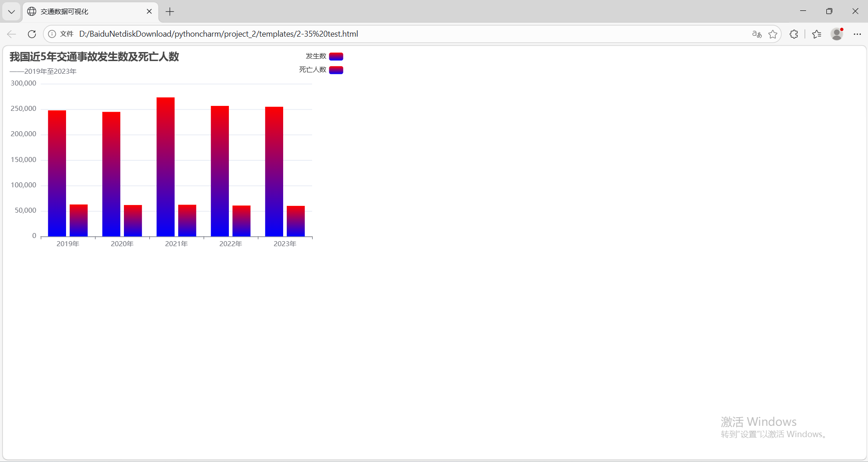868x462 pixels.
Task: Click the 2021年 x-axis label
Action: pyautogui.click(x=176, y=244)
